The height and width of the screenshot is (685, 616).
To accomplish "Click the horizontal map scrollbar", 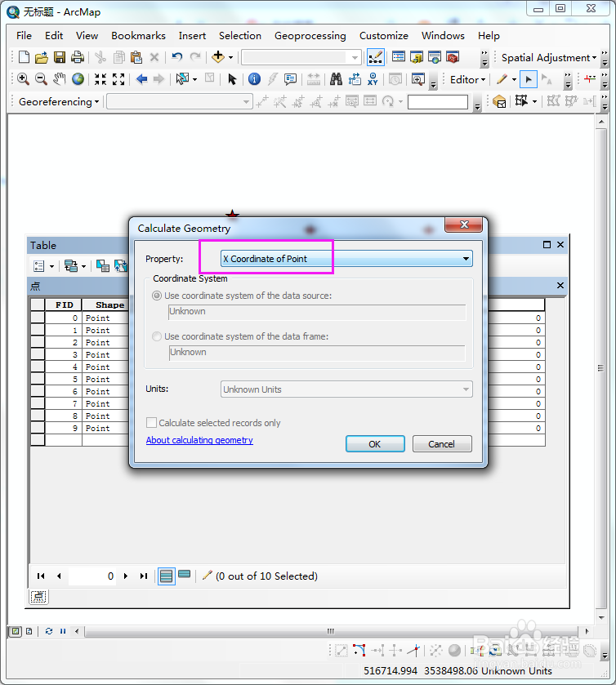I will 331,631.
